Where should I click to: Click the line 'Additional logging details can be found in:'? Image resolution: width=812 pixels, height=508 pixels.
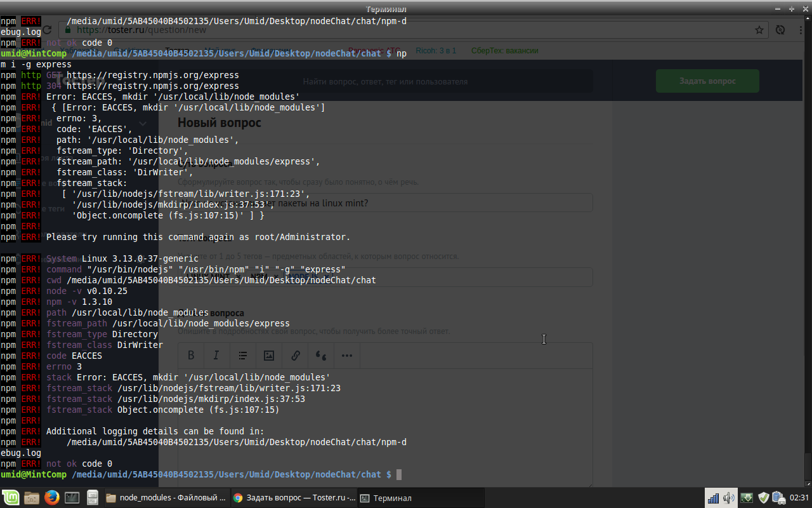pyautogui.click(x=155, y=431)
